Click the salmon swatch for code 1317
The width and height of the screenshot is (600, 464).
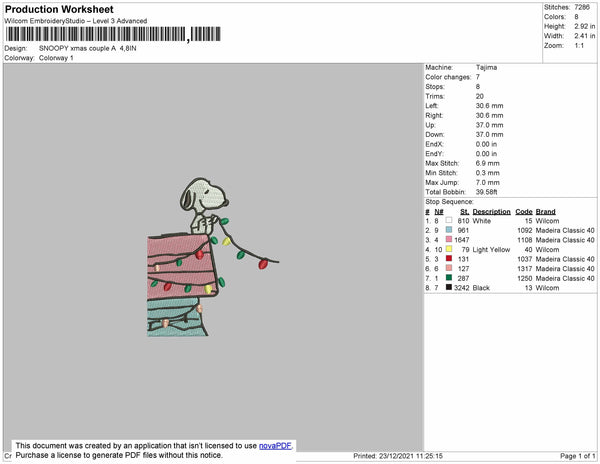(449, 268)
